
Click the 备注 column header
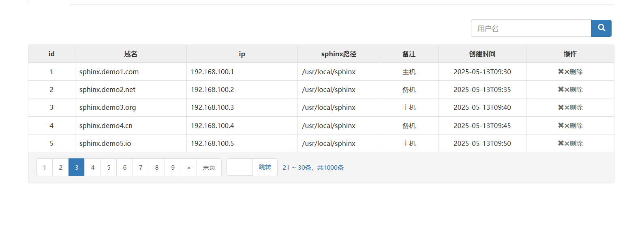click(x=409, y=54)
